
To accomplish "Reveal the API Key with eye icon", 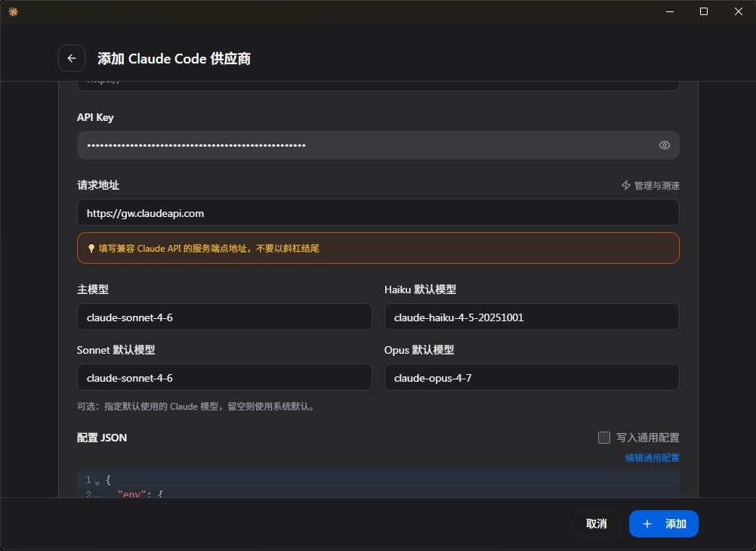I will [x=665, y=145].
